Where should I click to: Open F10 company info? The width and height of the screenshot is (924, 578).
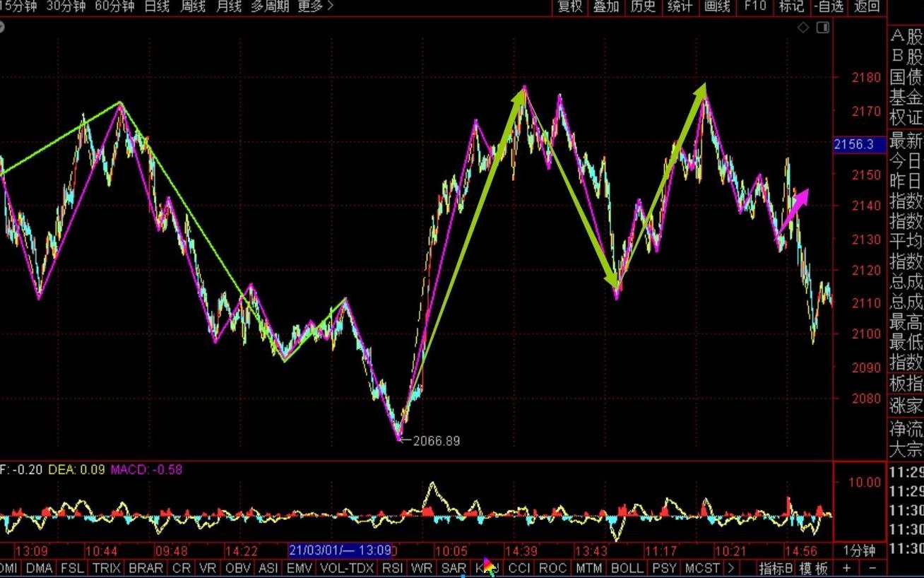click(754, 6)
